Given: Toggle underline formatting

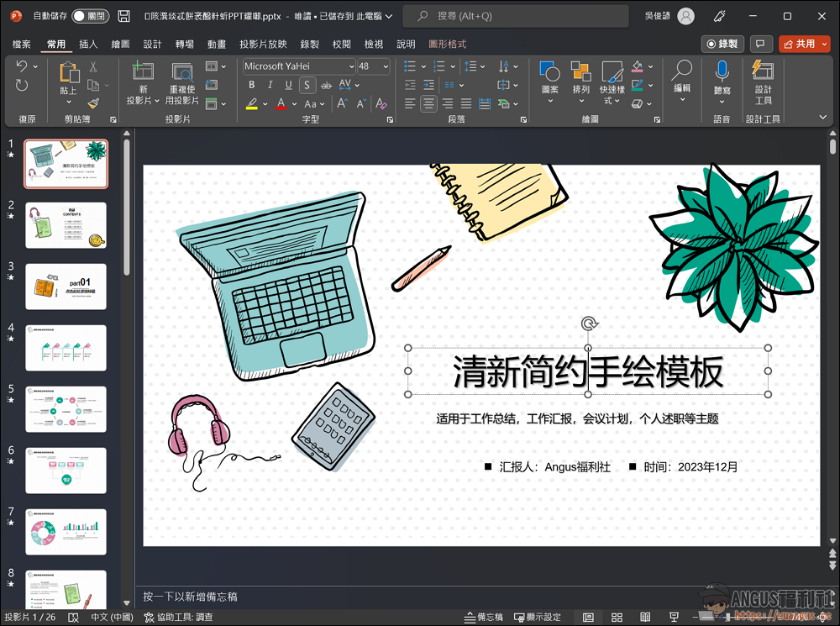Looking at the screenshot, I should pos(288,85).
